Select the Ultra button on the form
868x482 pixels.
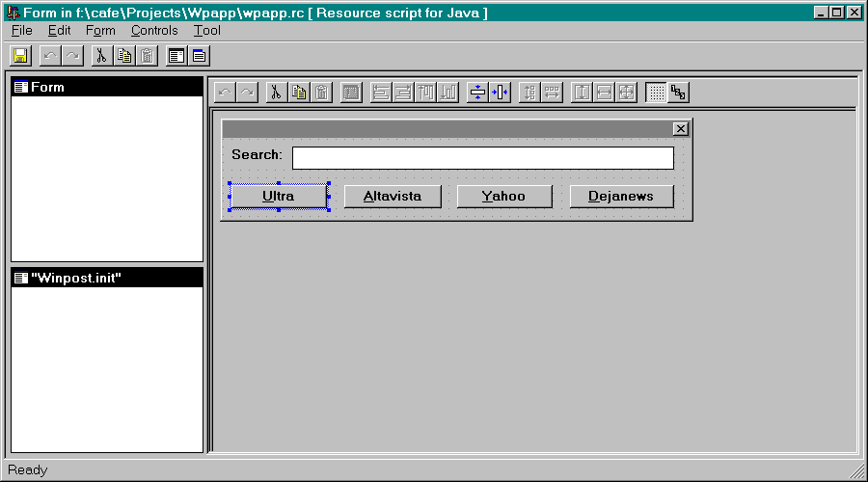pyautogui.click(x=279, y=197)
